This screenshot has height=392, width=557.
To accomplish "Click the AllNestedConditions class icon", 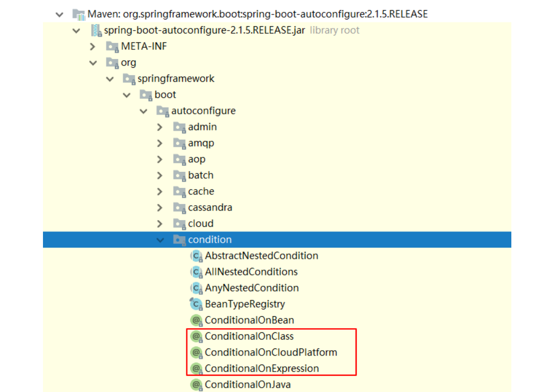I will (x=196, y=272).
